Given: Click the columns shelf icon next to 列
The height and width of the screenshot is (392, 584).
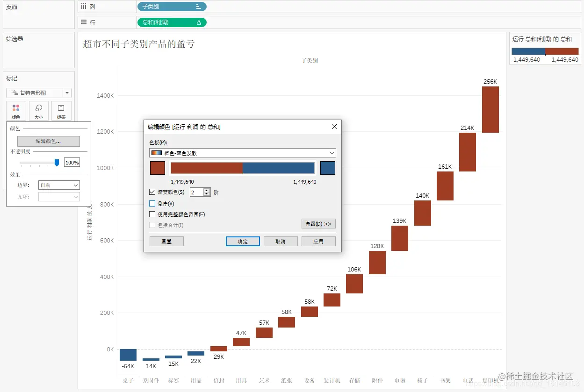Looking at the screenshot, I should click(83, 7).
